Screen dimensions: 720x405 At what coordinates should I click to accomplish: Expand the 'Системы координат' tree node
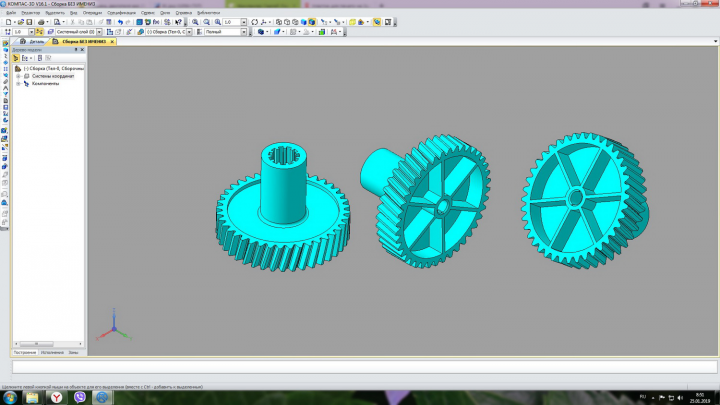click(x=18, y=76)
